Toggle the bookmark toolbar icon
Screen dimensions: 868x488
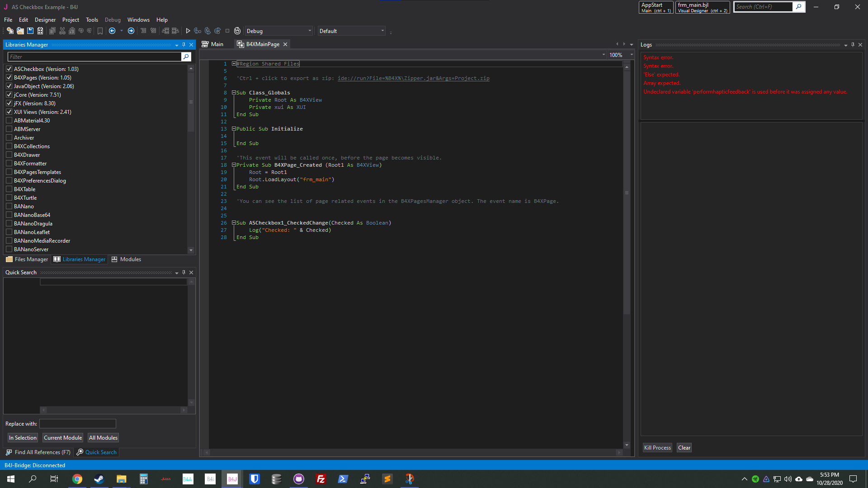(x=100, y=31)
